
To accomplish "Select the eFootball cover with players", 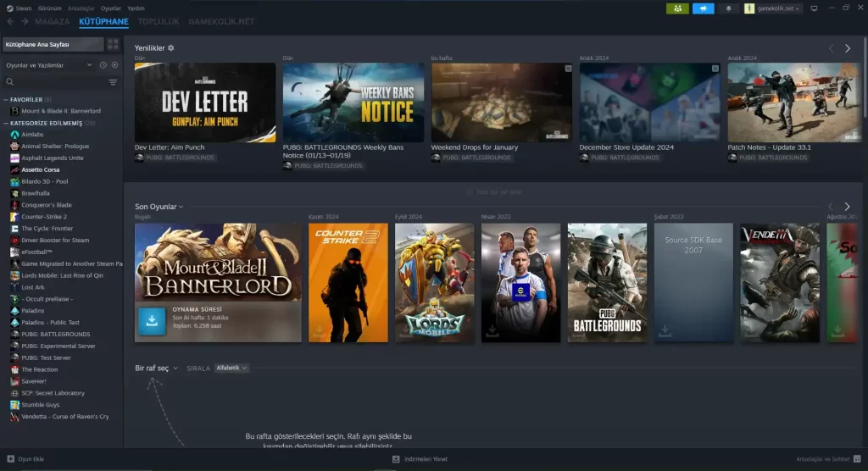I will pos(521,282).
